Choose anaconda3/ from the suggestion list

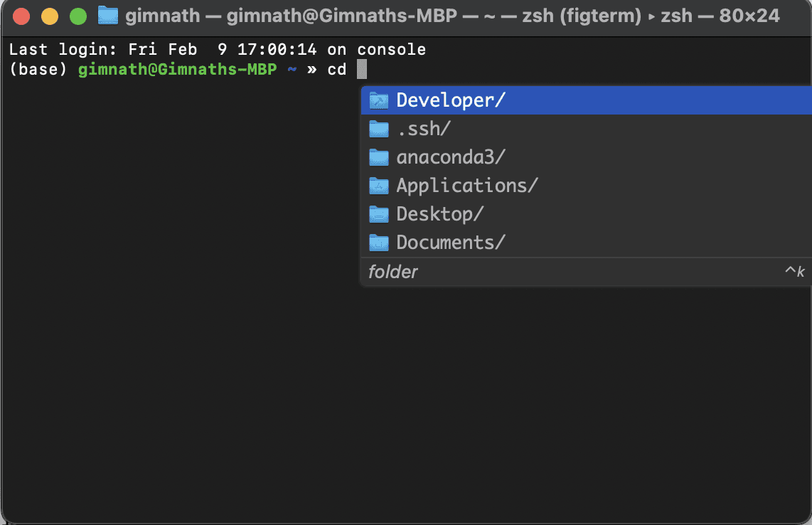[586, 157]
